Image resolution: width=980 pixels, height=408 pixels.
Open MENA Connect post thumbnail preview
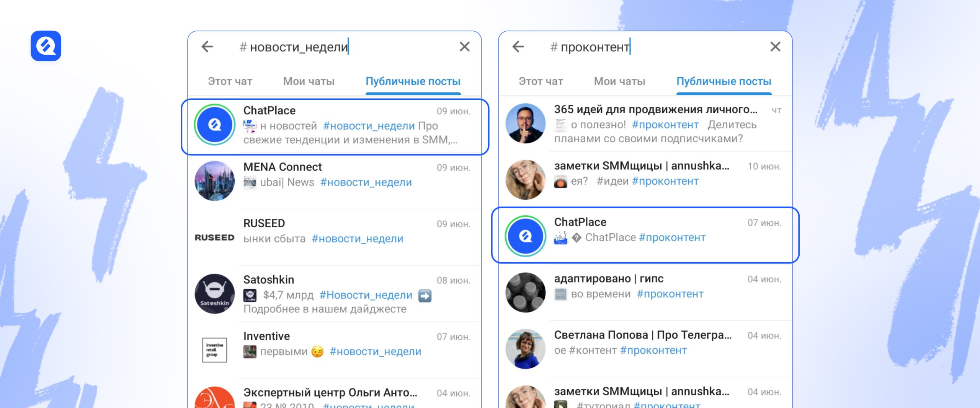tap(250, 182)
